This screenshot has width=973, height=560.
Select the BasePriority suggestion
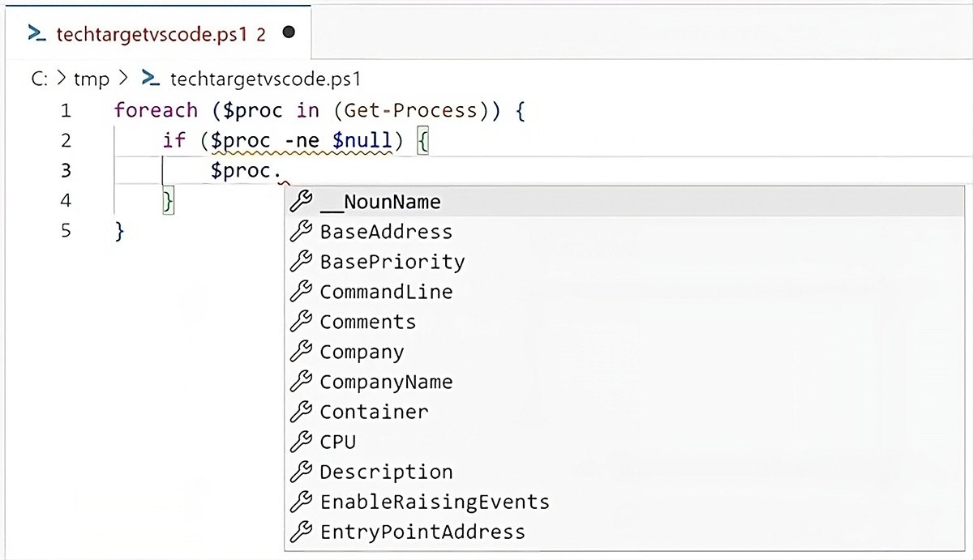pos(392,262)
